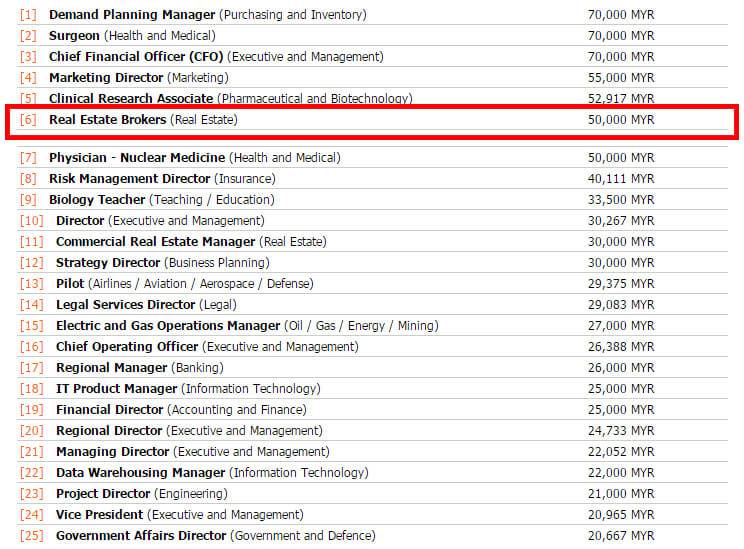Viewport: 744px width, 549px height.
Task: Click the Biology Teacher link
Action: (97, 200)
